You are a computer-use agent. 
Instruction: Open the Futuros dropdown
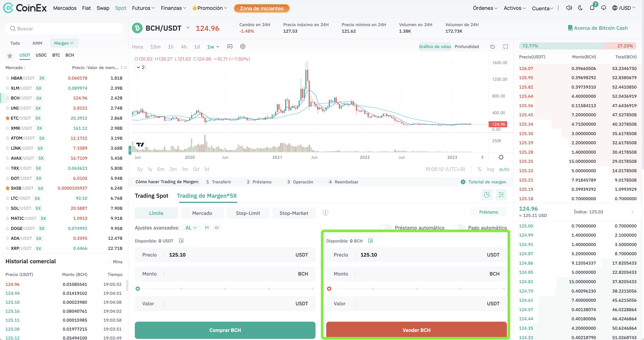tap(143, 8)
